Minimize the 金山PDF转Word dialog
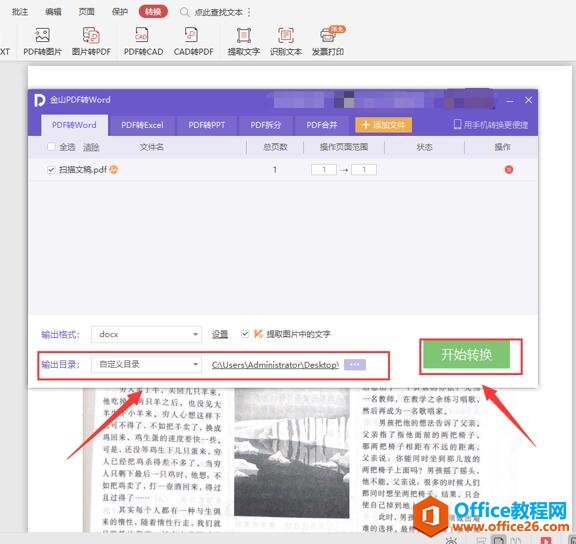The image size is (576, 544). [510, 100]
